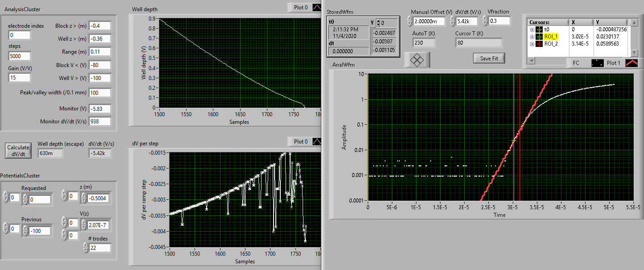
Task: Click the Manual Offset stepper control
Action: tap(410, 21)
